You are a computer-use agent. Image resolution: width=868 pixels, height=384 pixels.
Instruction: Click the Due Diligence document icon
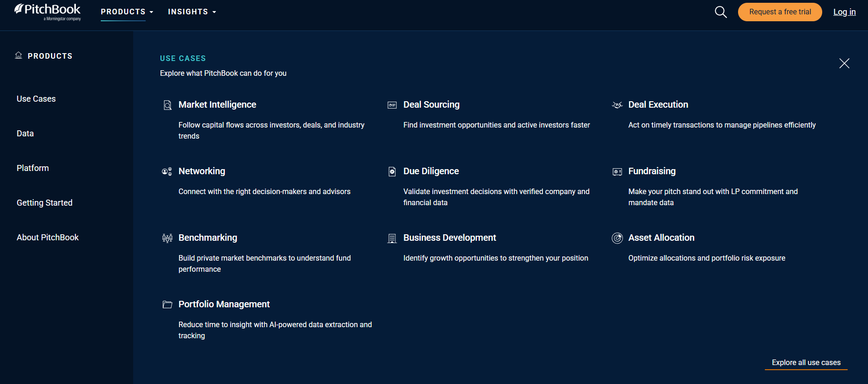click(x=392, y=171)
